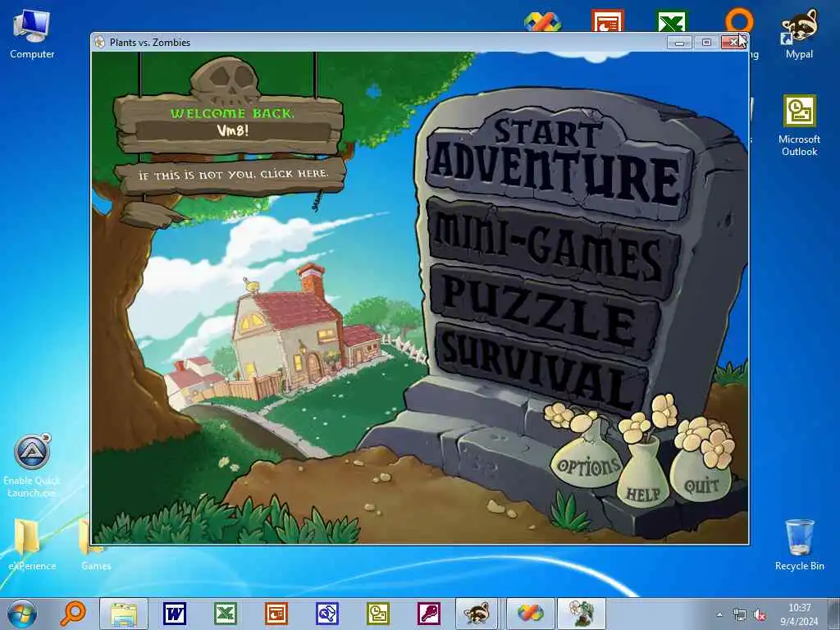Open the clock showing 10:37
Screen dimensions: 840x630
[799, 614]
